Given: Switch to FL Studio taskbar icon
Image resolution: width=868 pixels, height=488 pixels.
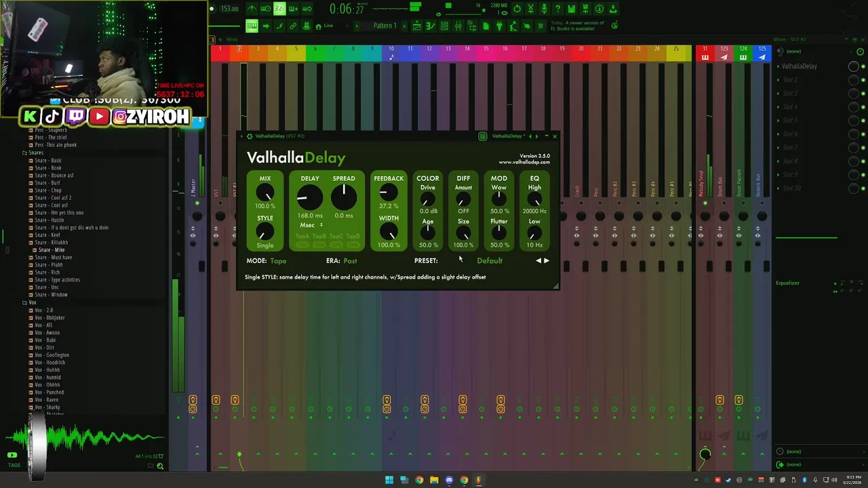Looking at the screenshot, I should (x=479, y=480).
